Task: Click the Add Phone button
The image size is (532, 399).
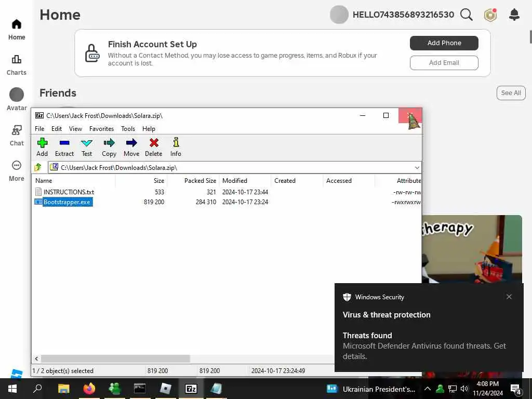Action: (x=444, y=43)
